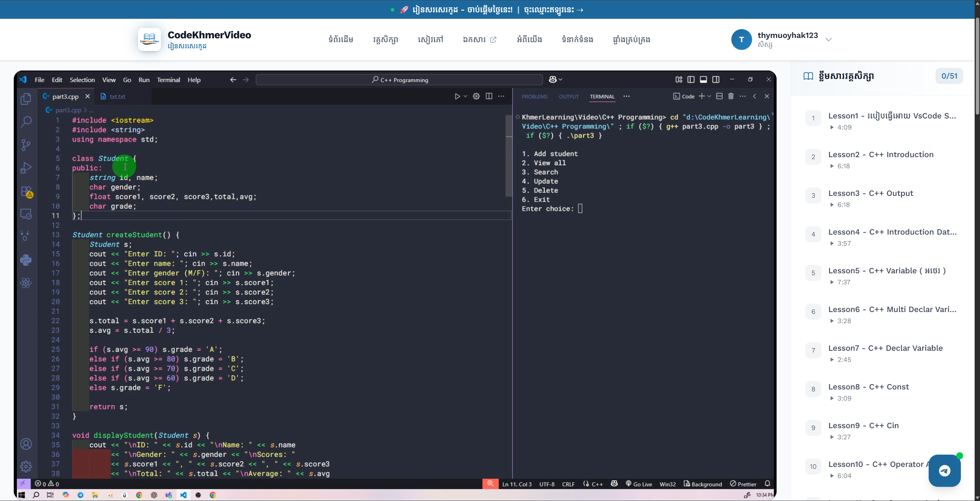Open the Accounts icon in the activity bar

[26, 444]
